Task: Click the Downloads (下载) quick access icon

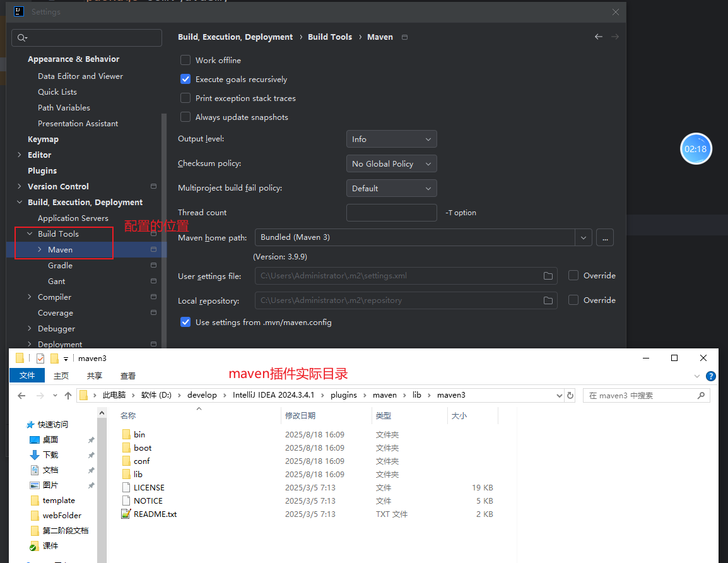Action: [35, 455]
